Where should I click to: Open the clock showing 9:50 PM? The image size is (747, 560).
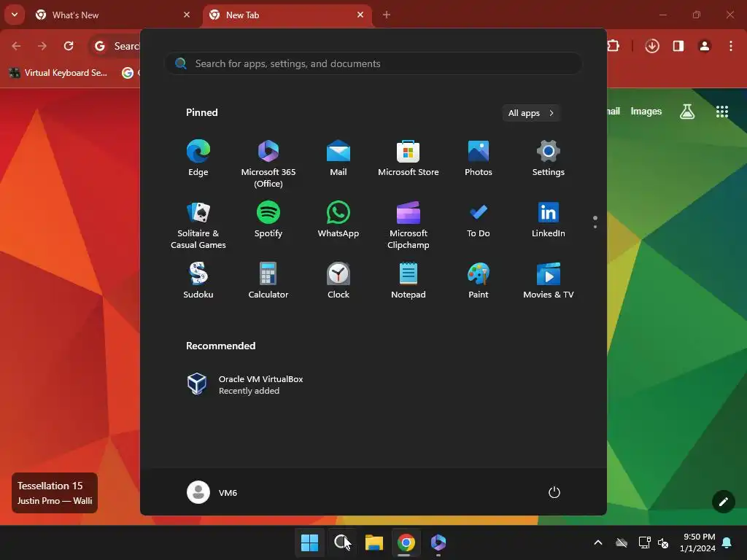698,542
